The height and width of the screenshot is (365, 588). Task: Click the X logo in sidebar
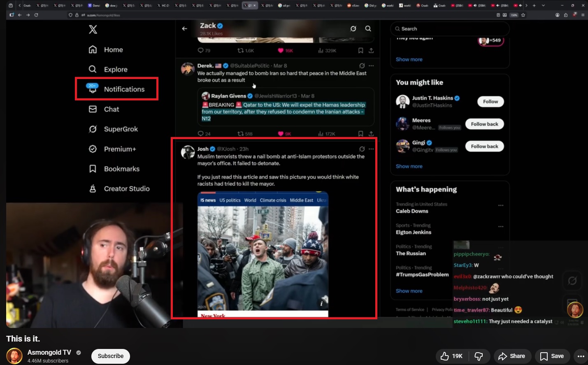[93, 30]
